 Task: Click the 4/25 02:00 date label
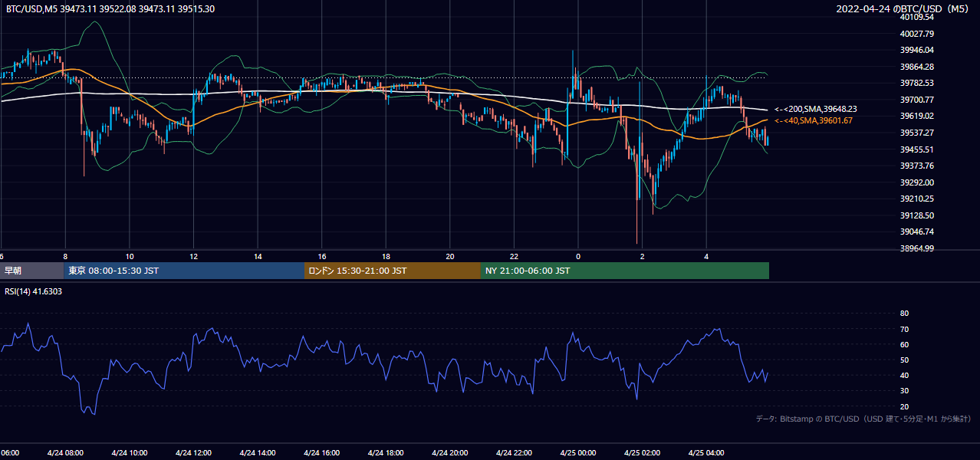click(642, 453)
